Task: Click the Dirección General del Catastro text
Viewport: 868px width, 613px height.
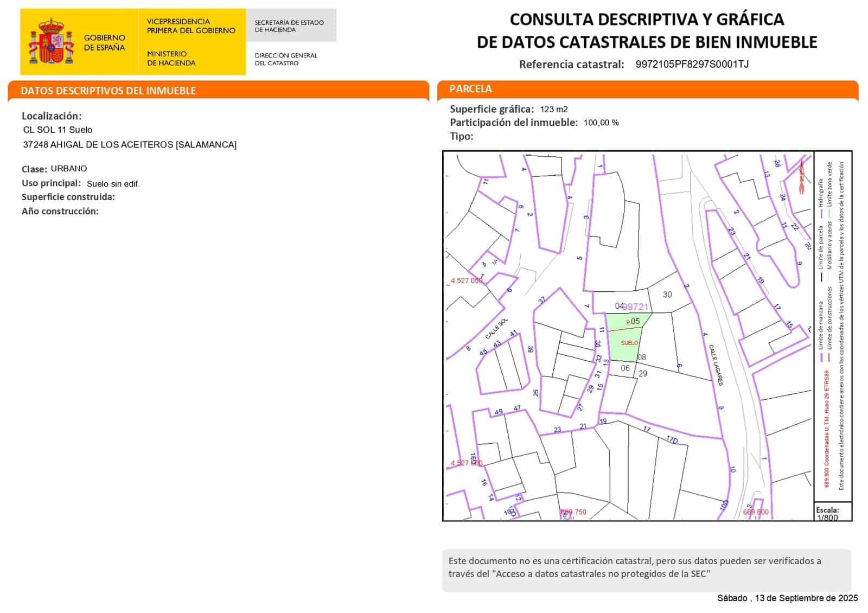Action: click(286, 59)
